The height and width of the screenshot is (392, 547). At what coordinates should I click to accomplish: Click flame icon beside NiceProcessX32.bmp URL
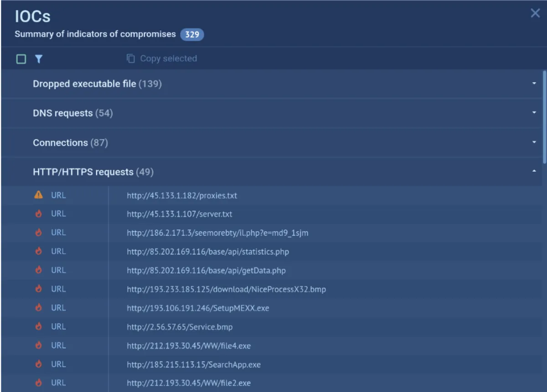click(39, 289)
